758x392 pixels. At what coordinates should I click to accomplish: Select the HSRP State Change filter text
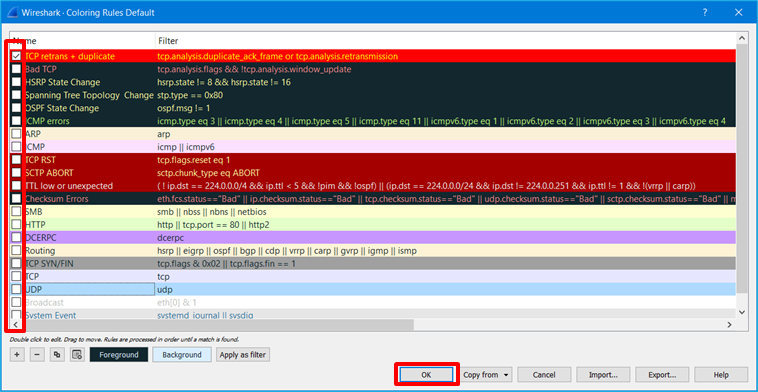[224, 82]
